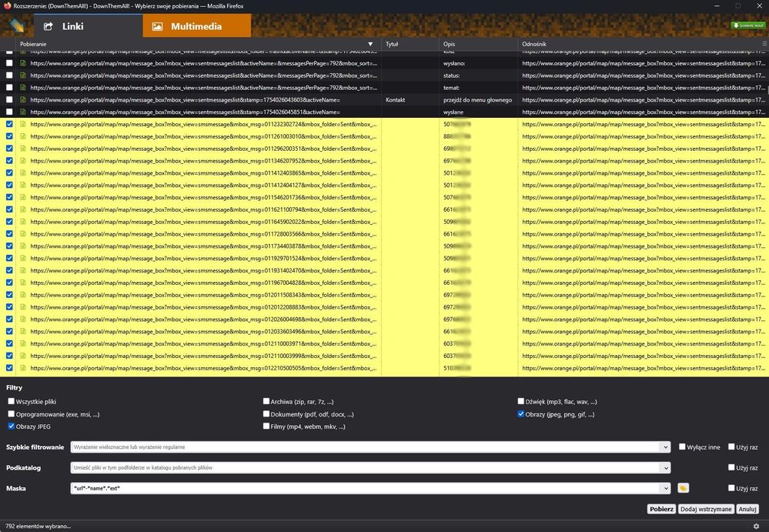Click the DownThemAll arrow logo in the header
This screenshot has width=769, height=532.
pos(17,25)
